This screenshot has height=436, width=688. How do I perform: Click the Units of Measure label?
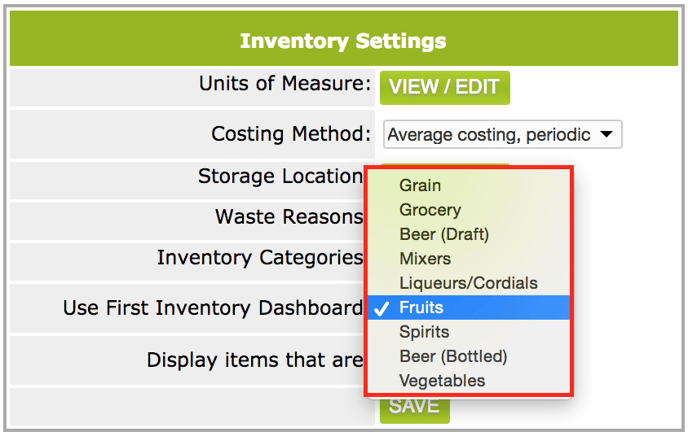coord(285,83)
